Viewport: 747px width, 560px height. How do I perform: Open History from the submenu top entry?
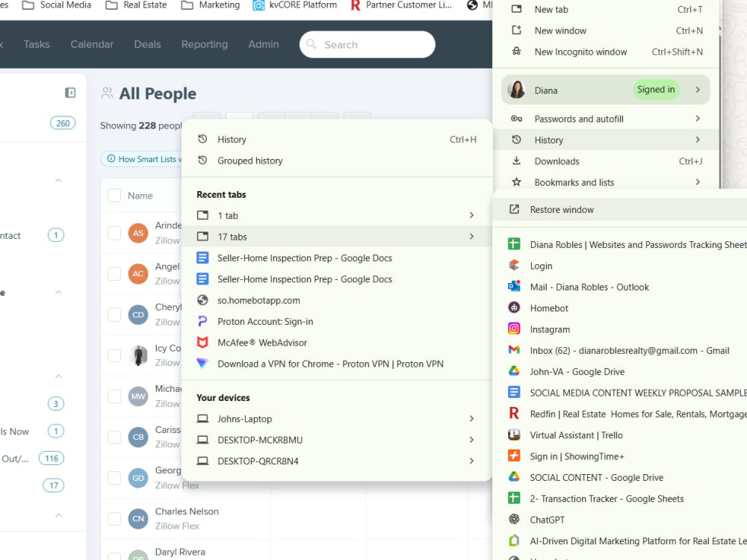(x=338, y=139)
